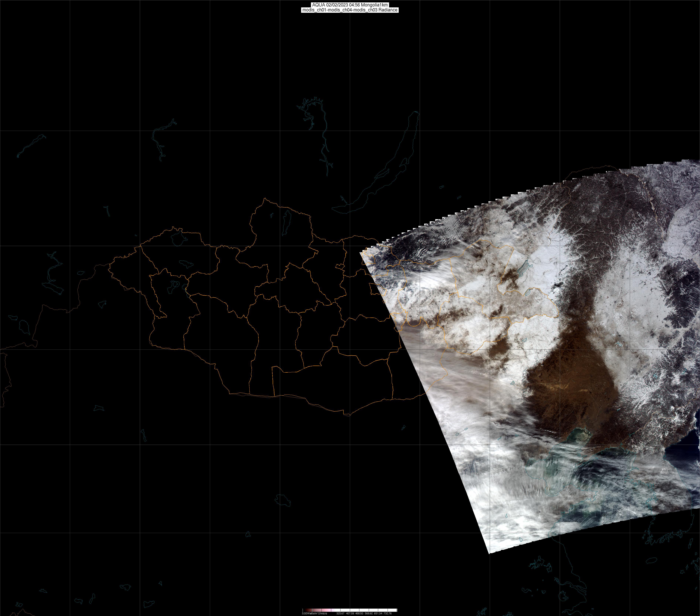This screenshot has width=700, height=616.
Task: Click the 569.92 tick label on colorbar
Action: [x=369, y=613]
